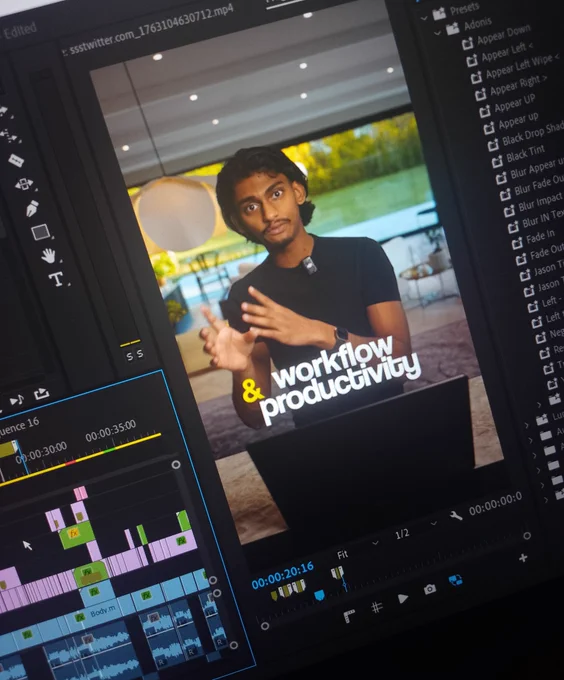Select the Body.m clip on the timeline

(x=96, y=614)
